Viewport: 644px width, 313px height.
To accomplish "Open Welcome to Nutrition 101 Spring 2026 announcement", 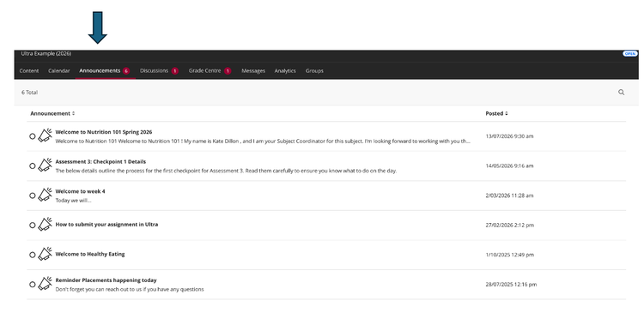I will (104, 132).
